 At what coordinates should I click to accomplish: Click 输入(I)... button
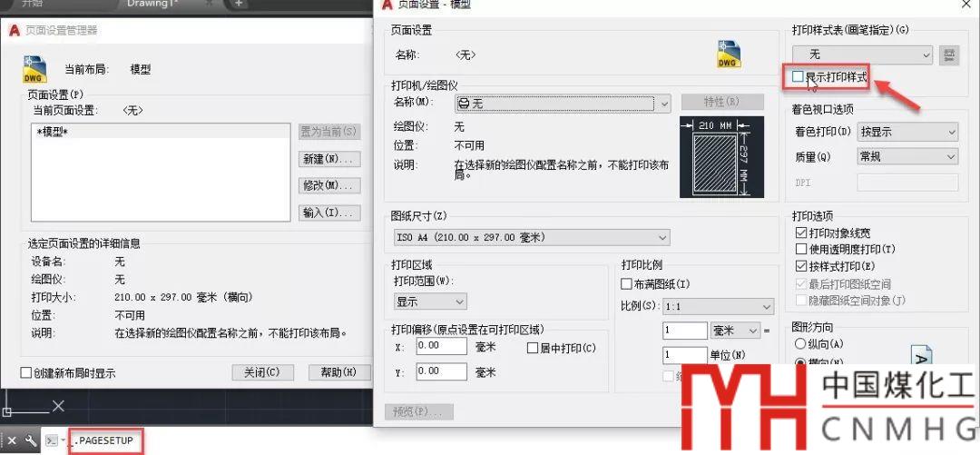click(x=330, y=213)
